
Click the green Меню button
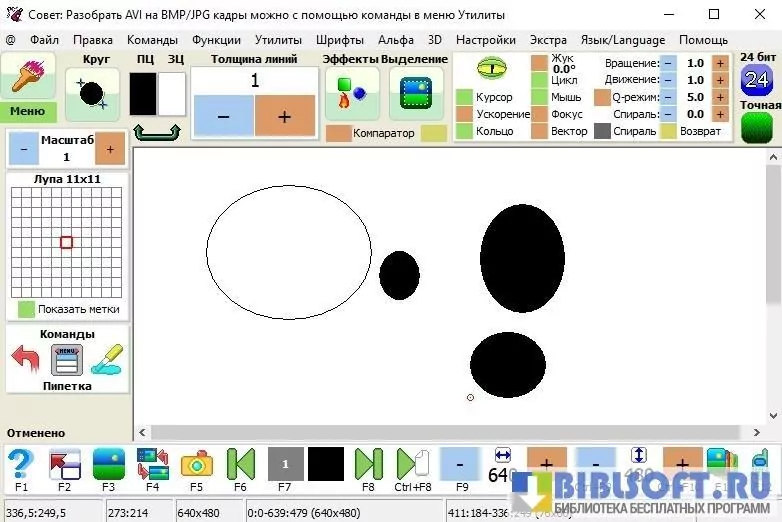27,112
